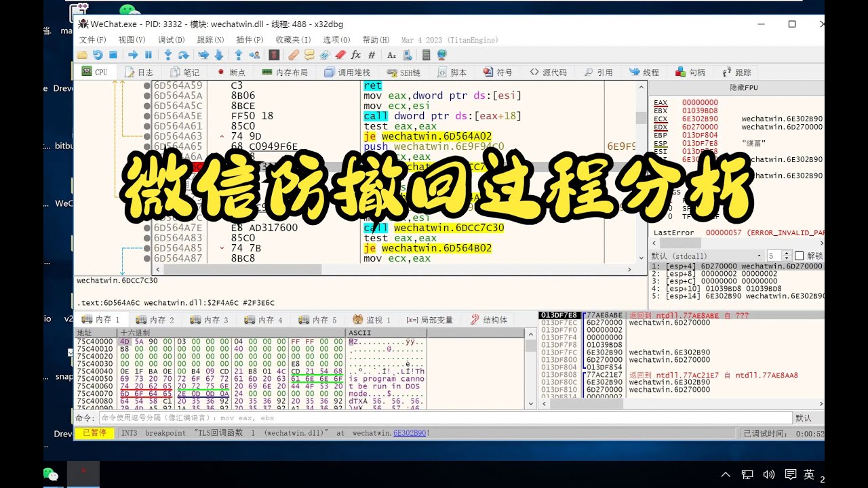Click the Calculator icon in toolbar
Viewport: 868px width, 488px height.
pos(426,55)
